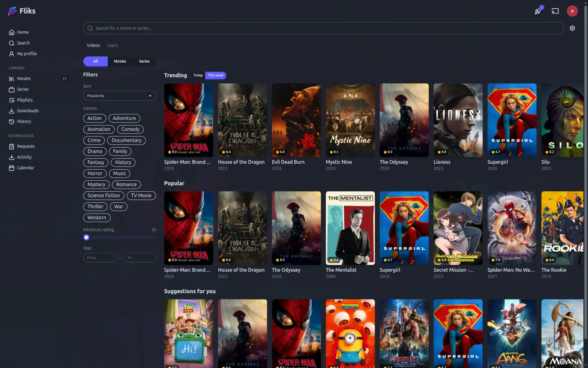Open House of the Dragon in Trending

[x=243, y=120]
